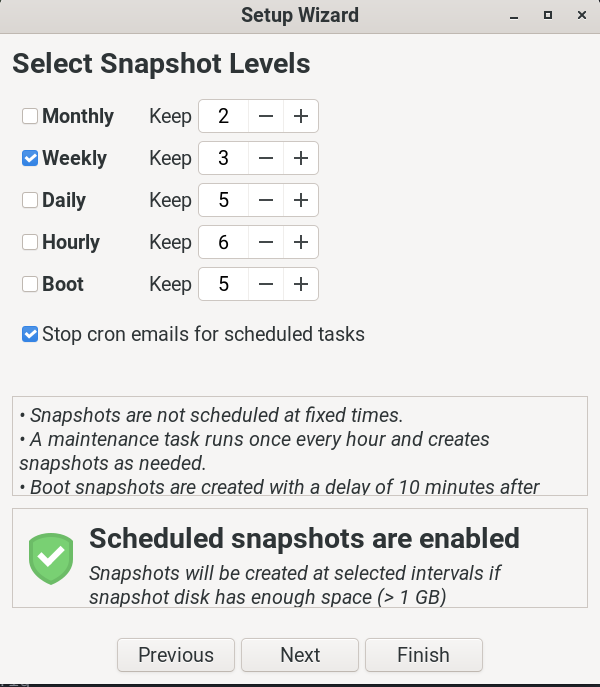Screen dimensions: 600x687
Task: Decrease the Monthly keep count
Action: (265, 116)
